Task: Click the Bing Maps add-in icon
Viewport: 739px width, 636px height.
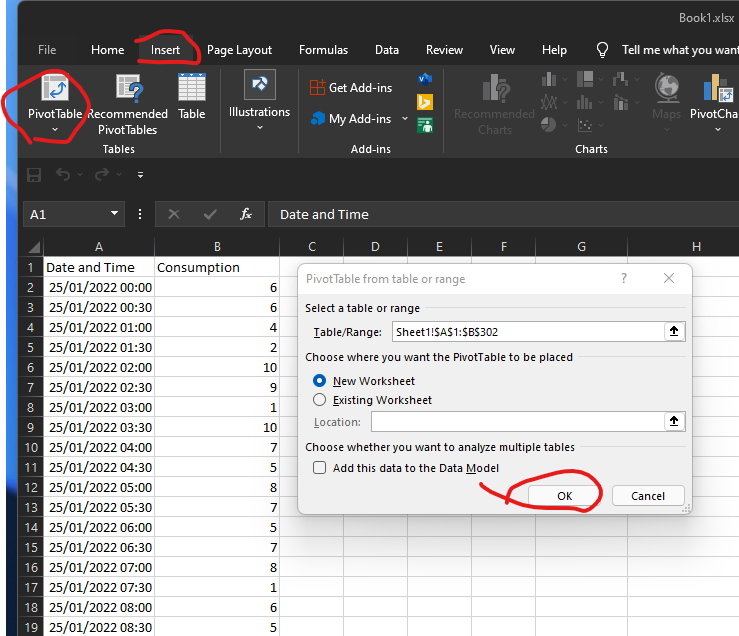Action: click(x=425, y=102)
